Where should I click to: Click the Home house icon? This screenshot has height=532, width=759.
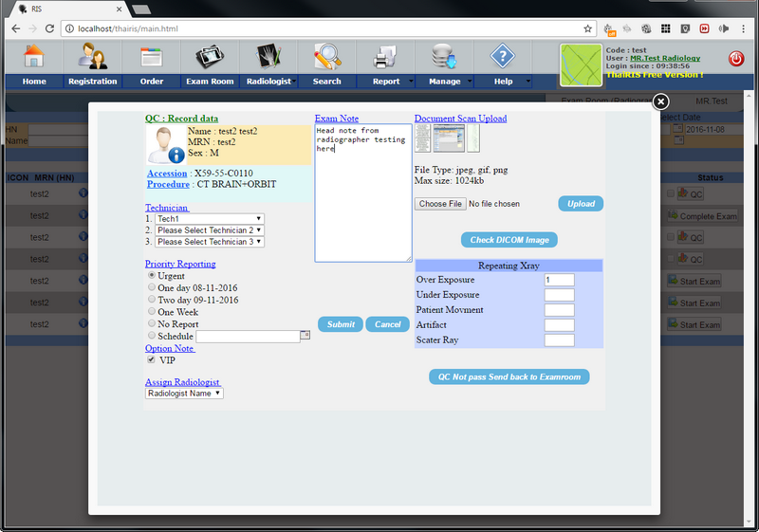tap(34, 57)
